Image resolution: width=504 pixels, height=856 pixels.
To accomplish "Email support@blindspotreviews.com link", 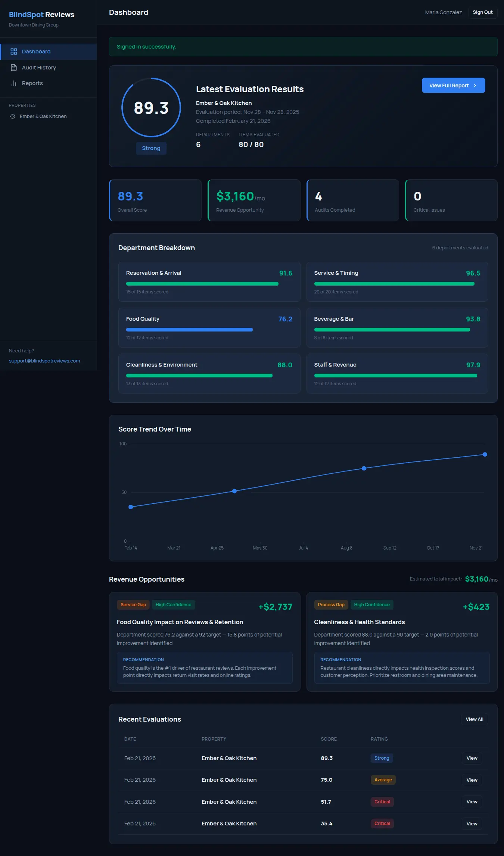I will (44, 361).
